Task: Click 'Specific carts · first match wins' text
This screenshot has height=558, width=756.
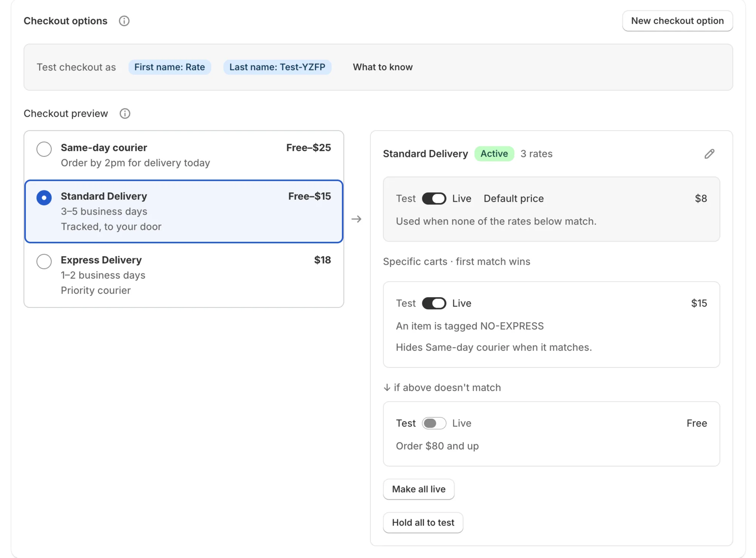Action: [457, 262]
